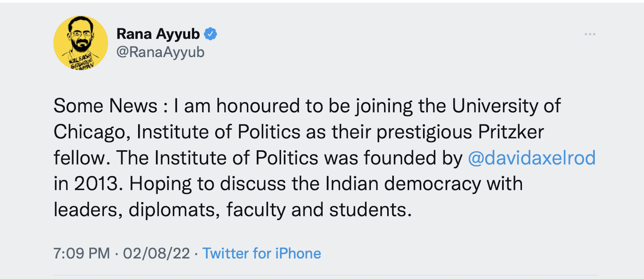This screenshot has width=644, height=279.
Task: Open the tweet's three-dot more options menu
Action: coord(590,34)
